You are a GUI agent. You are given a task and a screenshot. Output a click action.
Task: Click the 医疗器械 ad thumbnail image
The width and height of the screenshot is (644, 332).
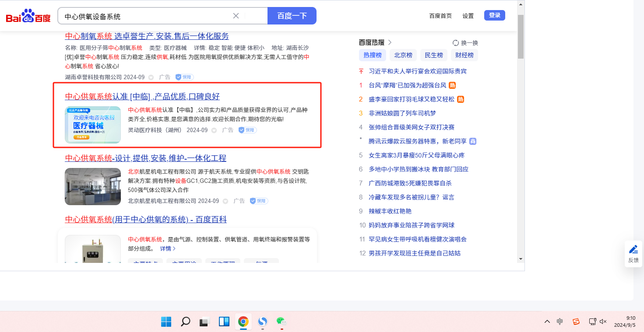pos(93,125)
